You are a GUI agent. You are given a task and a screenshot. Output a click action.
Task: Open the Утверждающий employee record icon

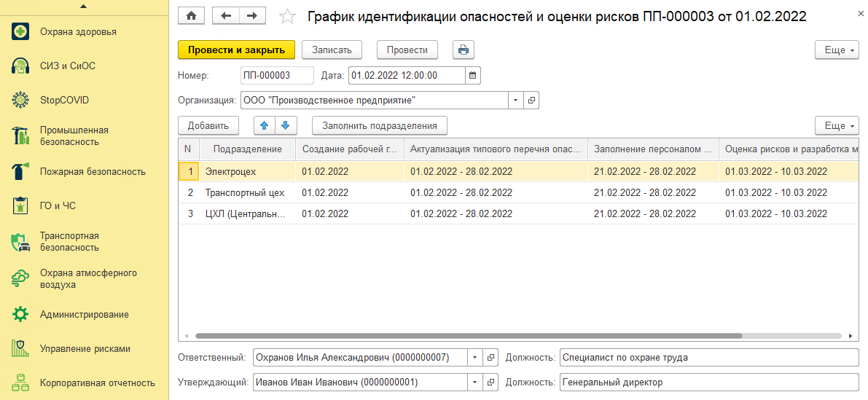click(x=490, y=383)
